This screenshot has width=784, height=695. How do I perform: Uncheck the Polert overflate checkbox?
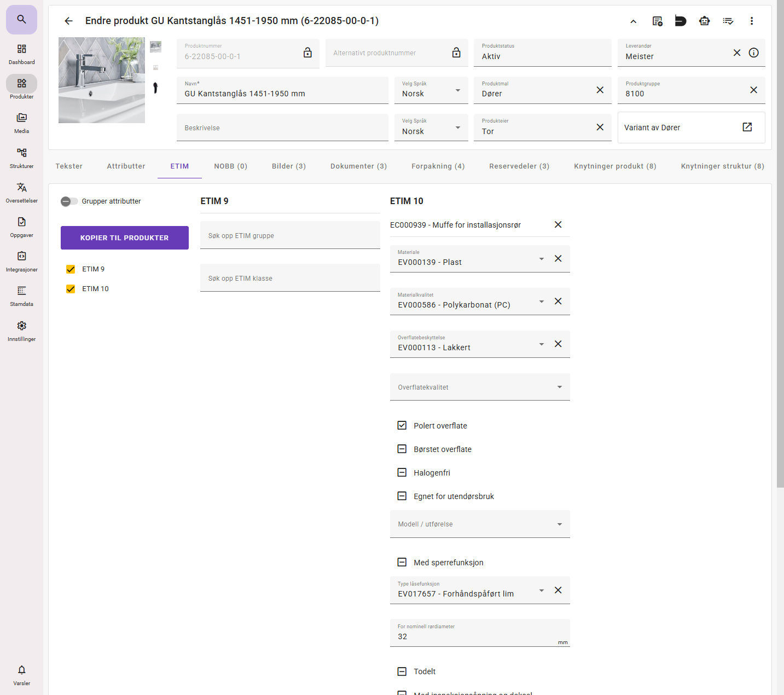tap(402, 426)
